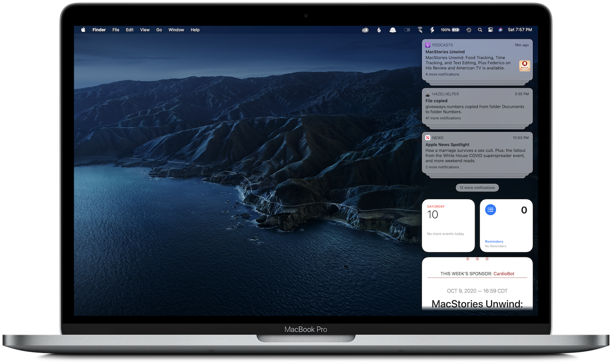Open the 'File copied' HazelHelper notification
Image resolution: width=612 pixels, height=364 pixels.
(477, 106)
